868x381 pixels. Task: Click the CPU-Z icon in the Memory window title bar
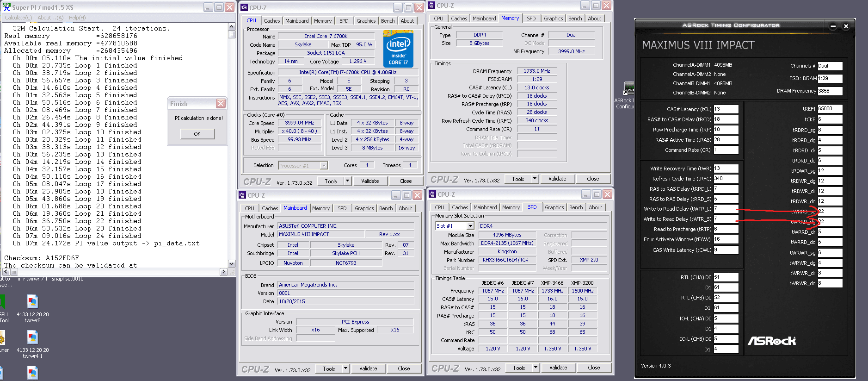pos(431,6)
